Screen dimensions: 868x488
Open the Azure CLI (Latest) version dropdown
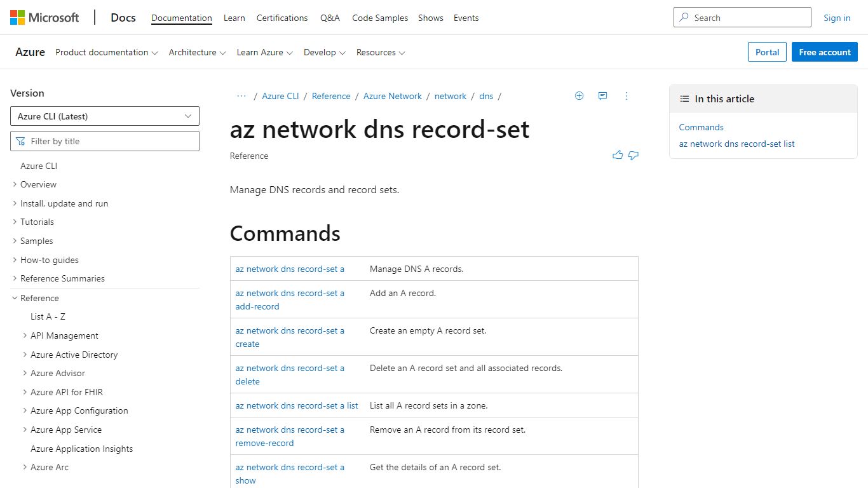(105, 116)
